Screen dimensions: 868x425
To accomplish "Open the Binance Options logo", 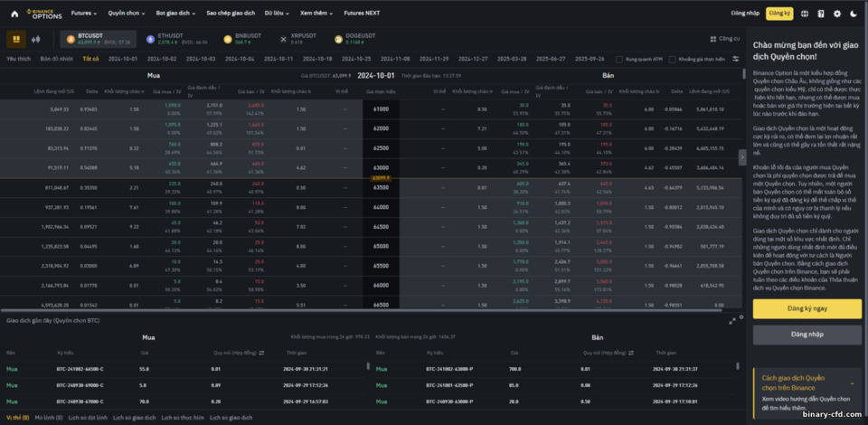I will 44,14.
